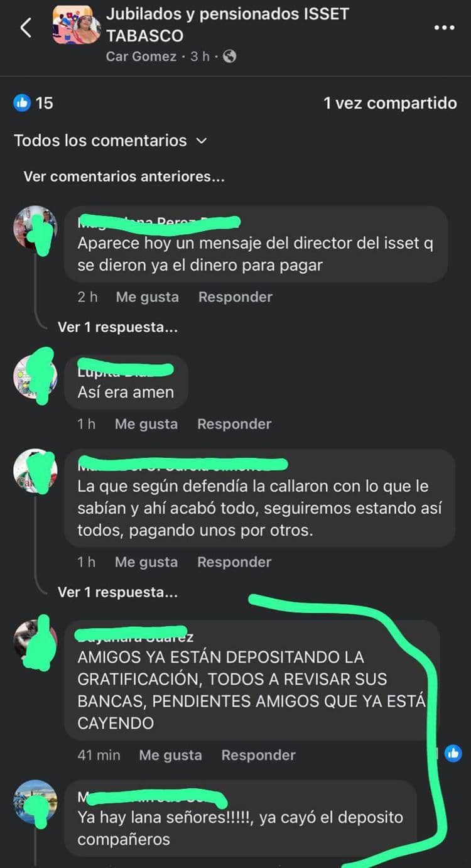Tap like icon on GRATIFICACIÓN comment

click(453, 754)
